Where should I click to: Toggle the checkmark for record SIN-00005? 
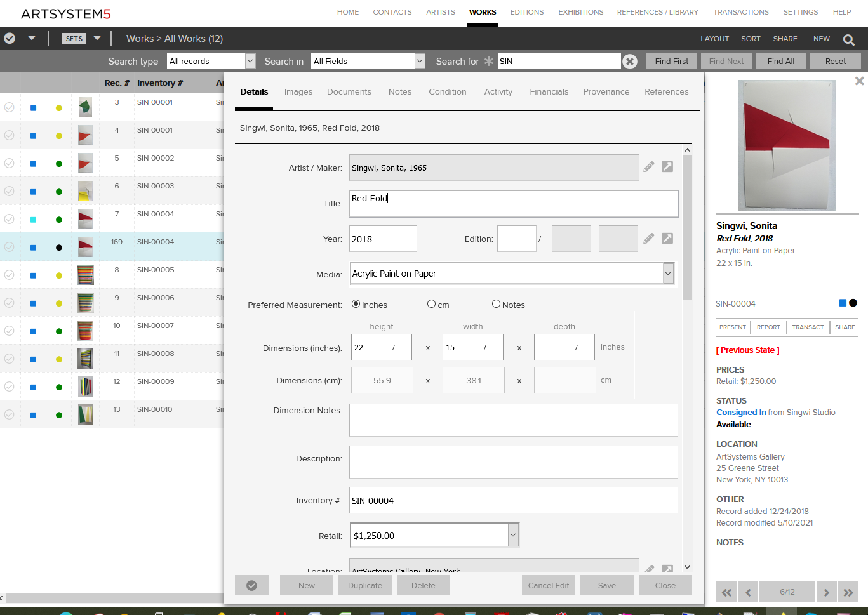(10, 275)
